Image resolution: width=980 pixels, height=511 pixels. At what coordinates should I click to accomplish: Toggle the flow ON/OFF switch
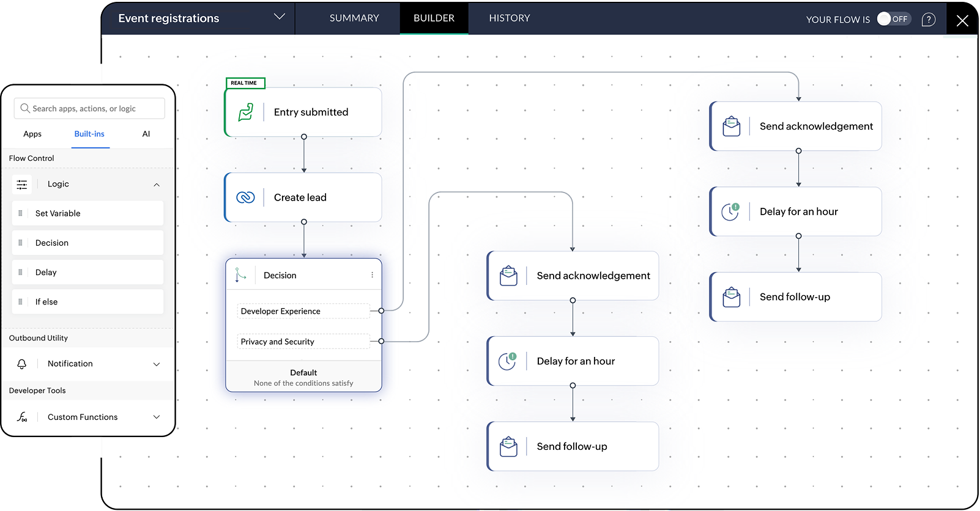pyautogui.click(x=894, y=19)
